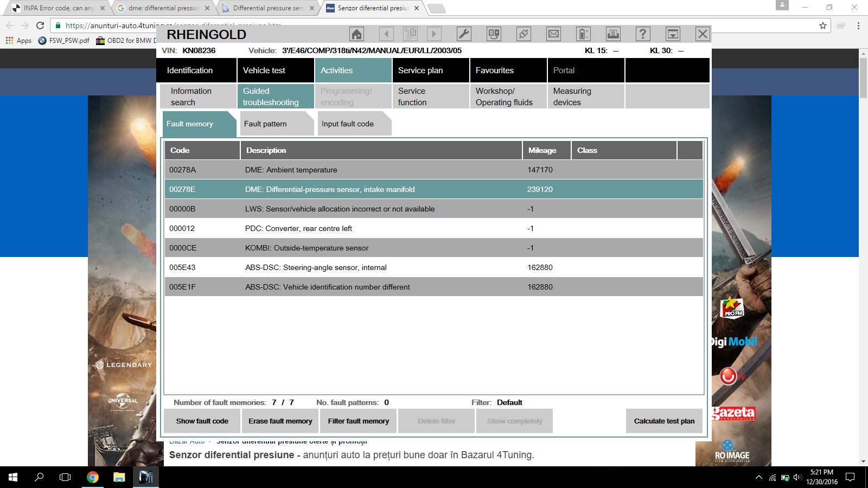Open the connection plug icon
868x488 pixels.
pos(524,34)
